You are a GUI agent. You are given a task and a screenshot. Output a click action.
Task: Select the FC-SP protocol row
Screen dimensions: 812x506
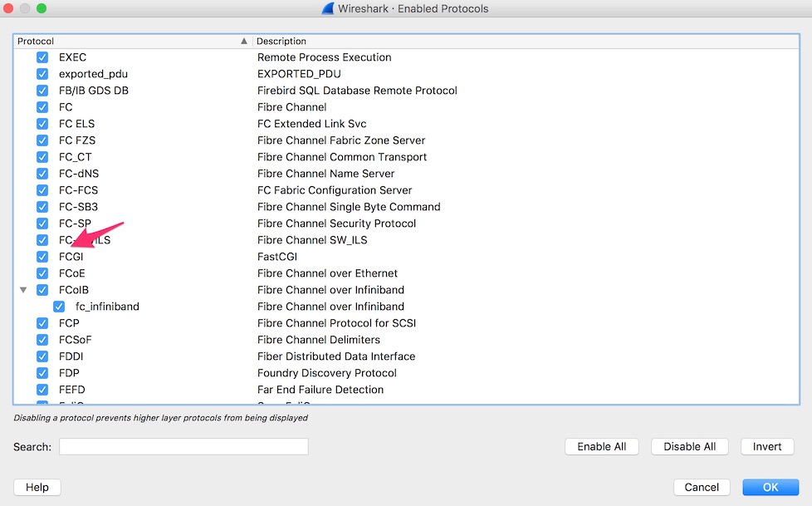point(75,223)
